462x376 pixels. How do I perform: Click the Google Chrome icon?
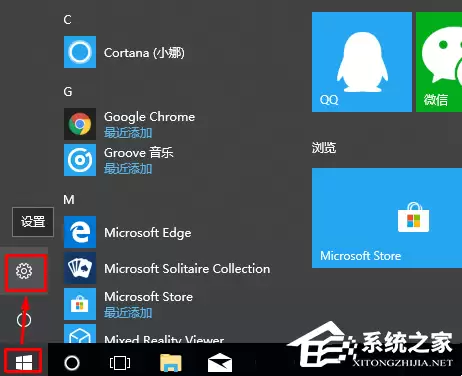pos(80,124)
